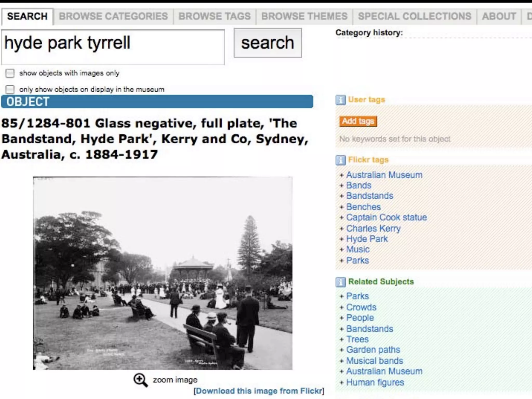The height and width of the screenshot is (399, 532).
Task: Focus the hyde park tyrrell search field
Action: click(x=113, y=47)
